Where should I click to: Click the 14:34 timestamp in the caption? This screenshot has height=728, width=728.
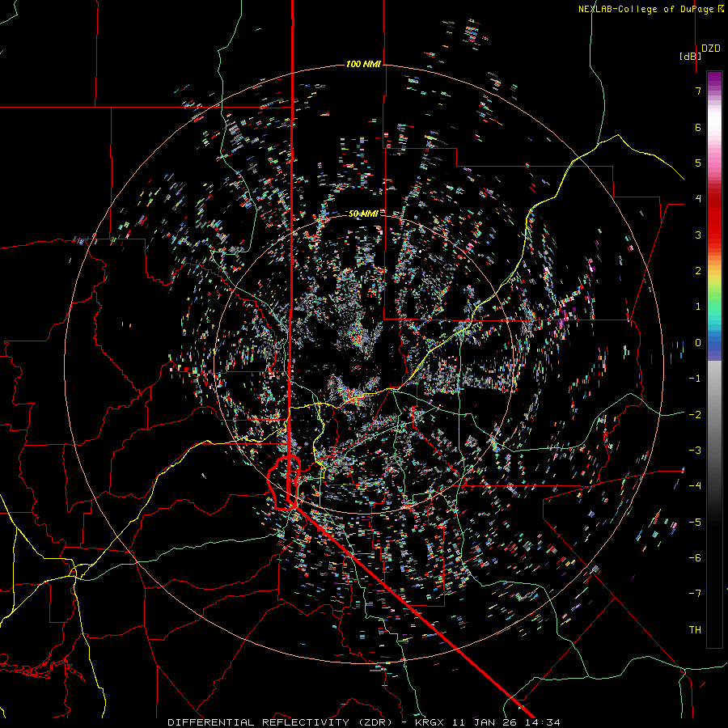pos(543,722)
